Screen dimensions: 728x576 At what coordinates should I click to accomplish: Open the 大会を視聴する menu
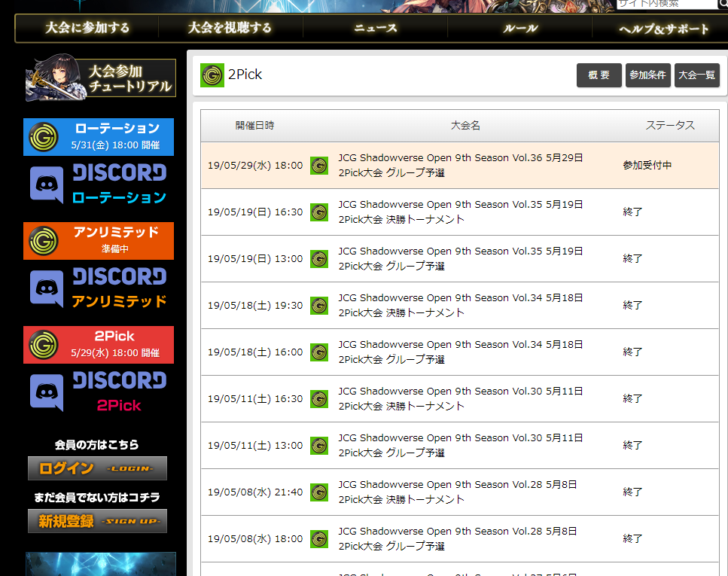pyautogui.click(x=230, y=28)
